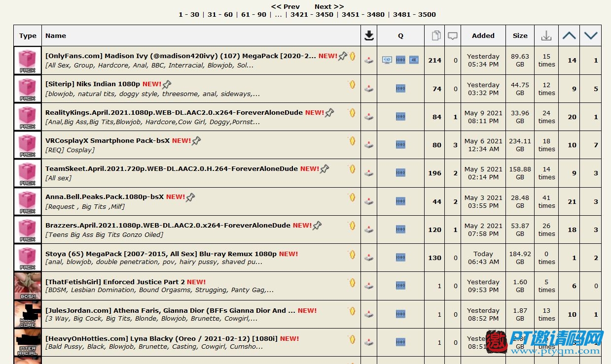Click the 184.92 GB size cell

click(x=520, y=258)
